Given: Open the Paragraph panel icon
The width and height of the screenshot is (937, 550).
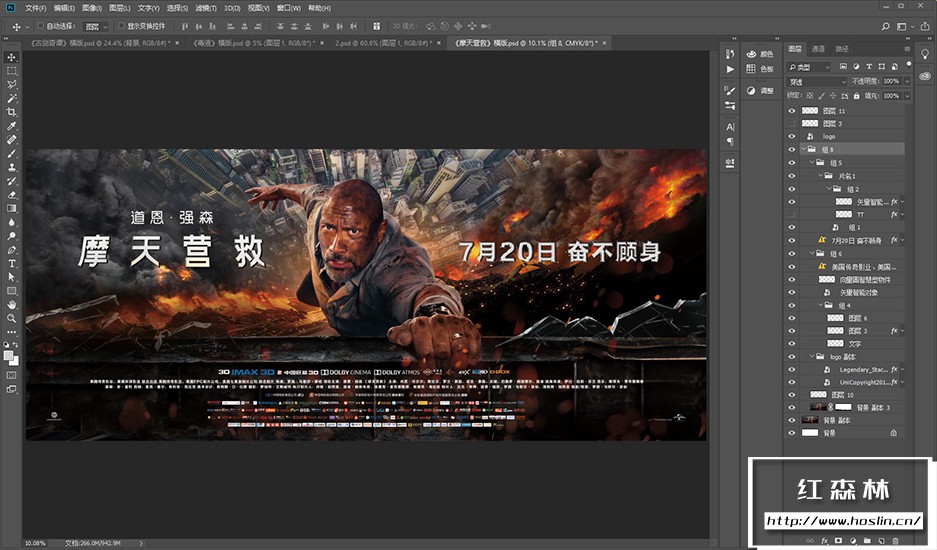Looking at the screenshot, I should pos(730,142).
